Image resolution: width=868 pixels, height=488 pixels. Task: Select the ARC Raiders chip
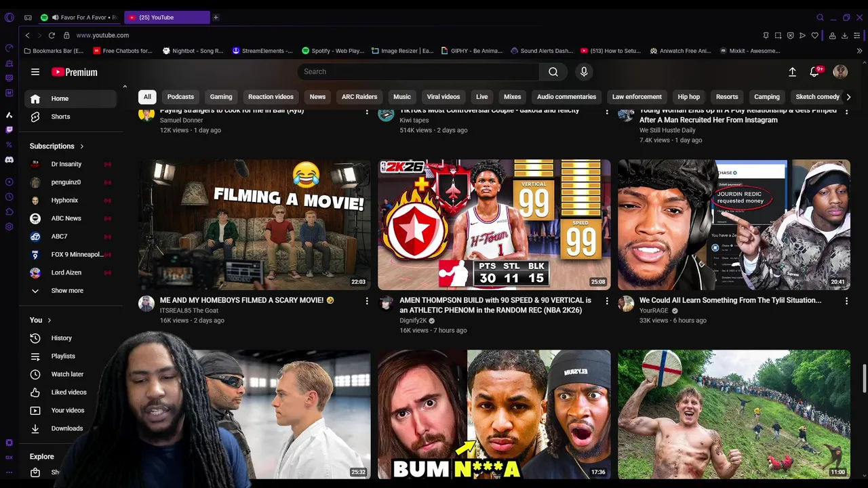[359, 97]
